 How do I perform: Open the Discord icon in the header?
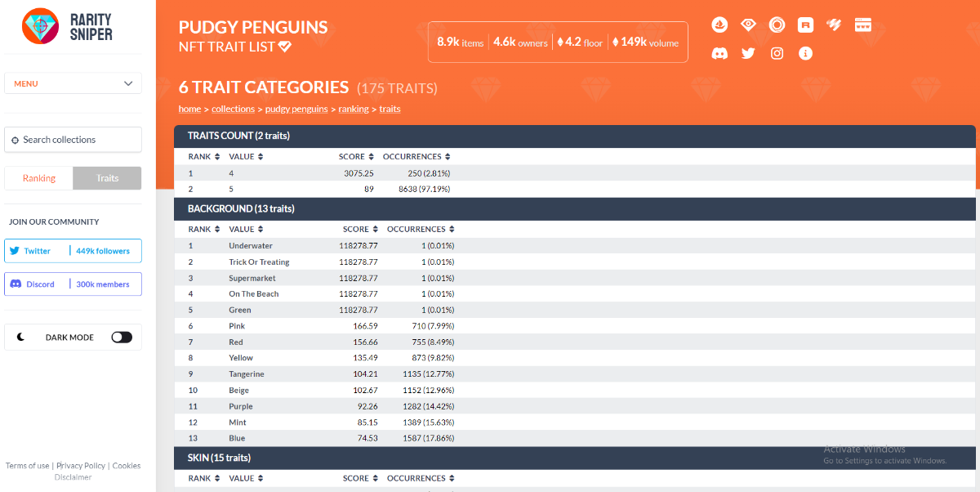719,53
